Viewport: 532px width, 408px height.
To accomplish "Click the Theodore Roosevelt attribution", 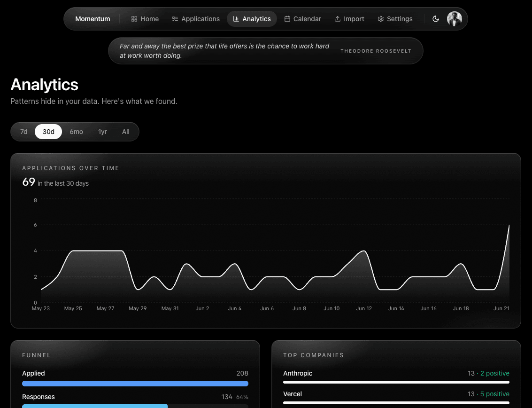I will [376, 51].
